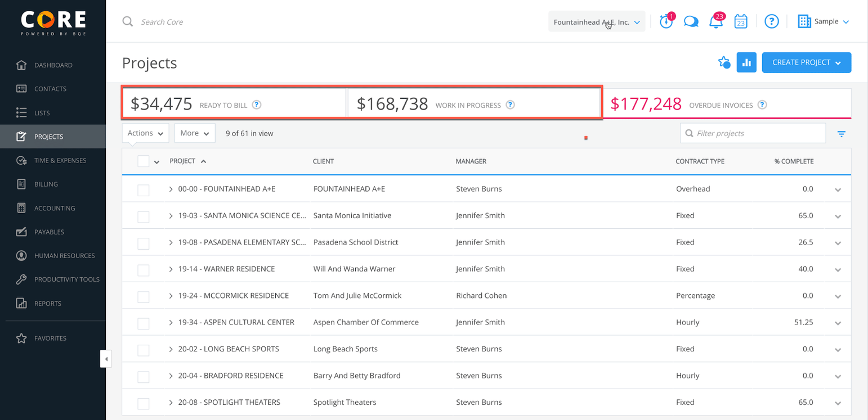Sort by the CLIENT column header

(323, 161)
